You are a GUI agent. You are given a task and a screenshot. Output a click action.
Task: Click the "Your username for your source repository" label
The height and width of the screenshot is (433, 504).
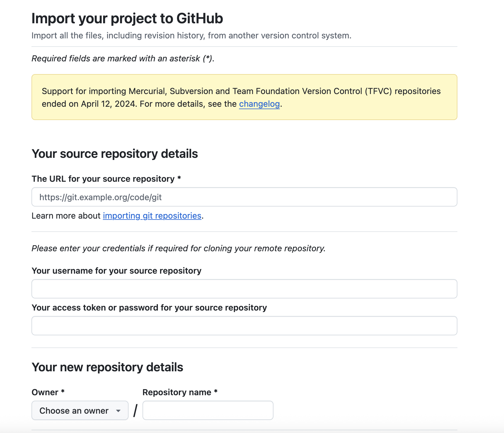pyautogui.click(x=116, y=271)
